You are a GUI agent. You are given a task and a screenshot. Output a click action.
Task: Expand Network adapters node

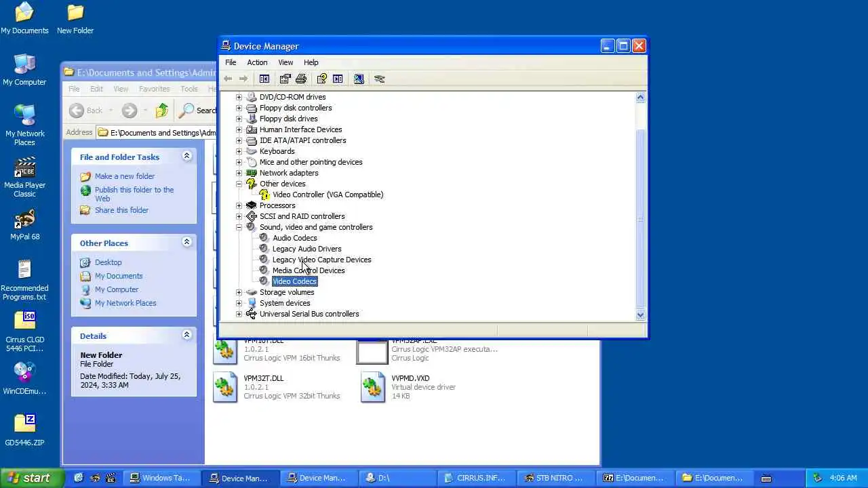239,173
